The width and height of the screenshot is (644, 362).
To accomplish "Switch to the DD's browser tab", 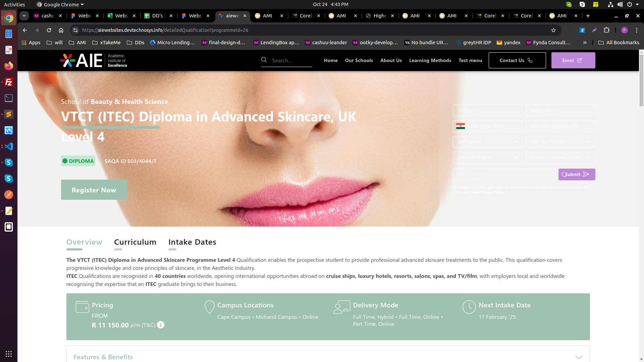I will 159,16.
